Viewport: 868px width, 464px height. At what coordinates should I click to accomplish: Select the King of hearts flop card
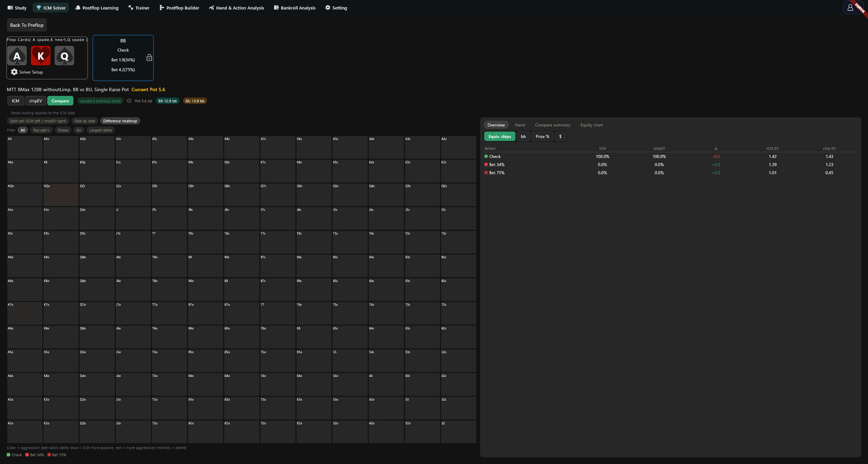tap(41, 56)
